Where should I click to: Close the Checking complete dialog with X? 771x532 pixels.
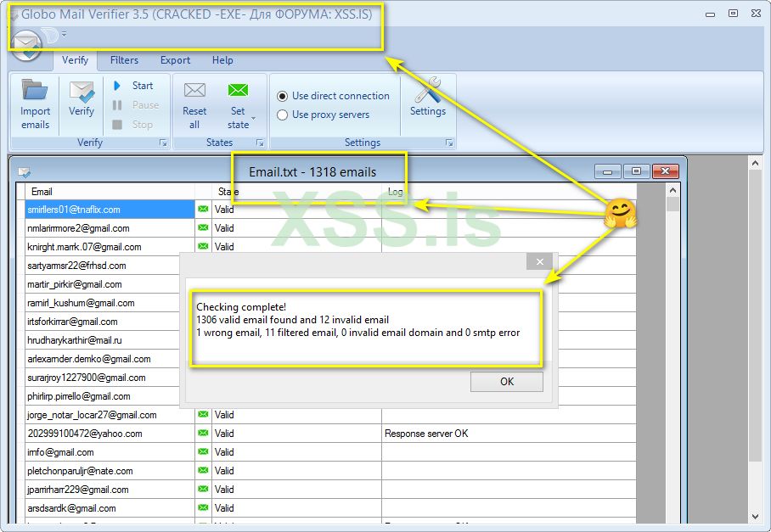click(x=539, y=262)
